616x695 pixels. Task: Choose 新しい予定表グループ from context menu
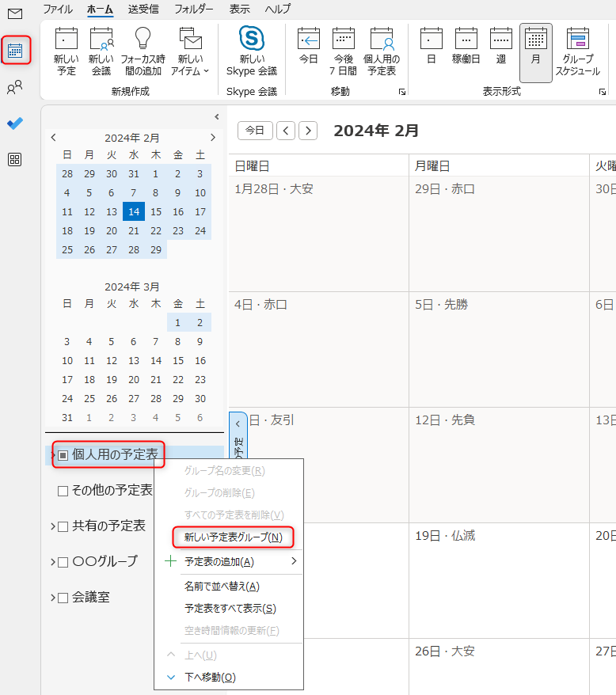(x=233, y=537)
